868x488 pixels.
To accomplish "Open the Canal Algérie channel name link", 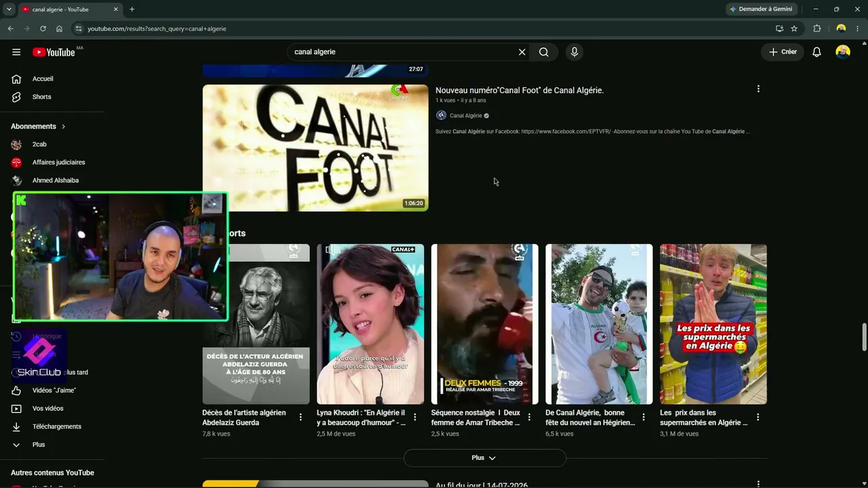I will pos(466,116).
